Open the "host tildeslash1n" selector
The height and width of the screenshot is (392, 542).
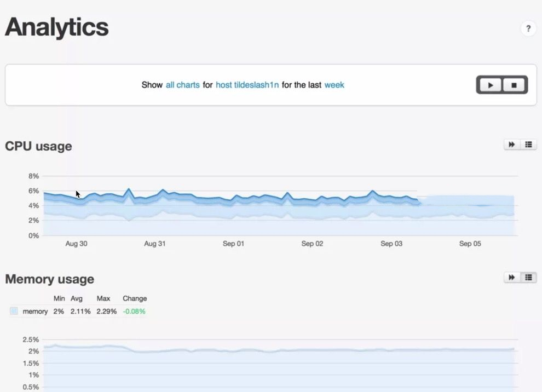[247, 85]
